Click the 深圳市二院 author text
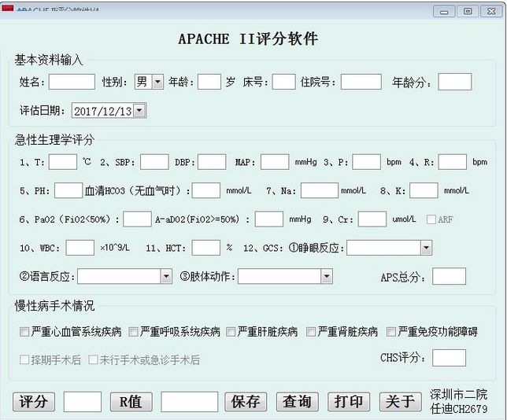Image resolution: width=507 pixels, height=420 pixels. (458, 395)
